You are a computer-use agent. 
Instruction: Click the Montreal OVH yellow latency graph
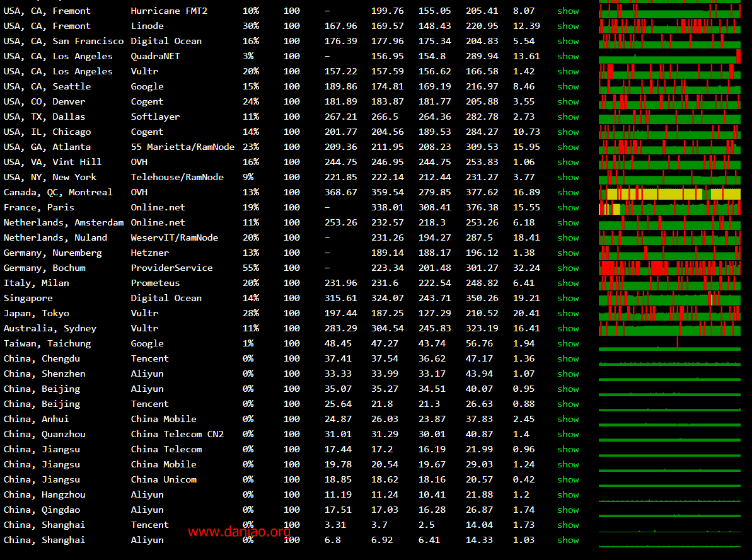click(x=669, y=192)
